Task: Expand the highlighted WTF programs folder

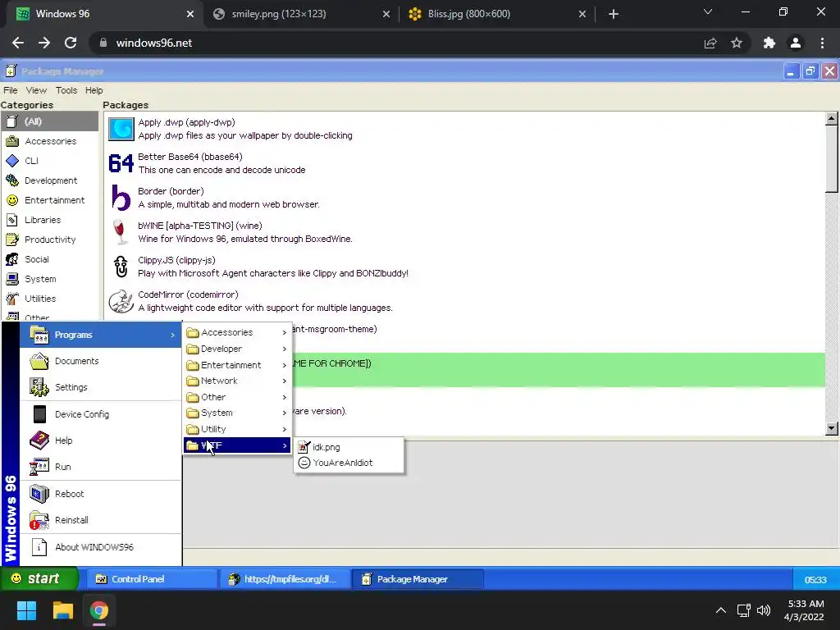Action: pos(237,445)
